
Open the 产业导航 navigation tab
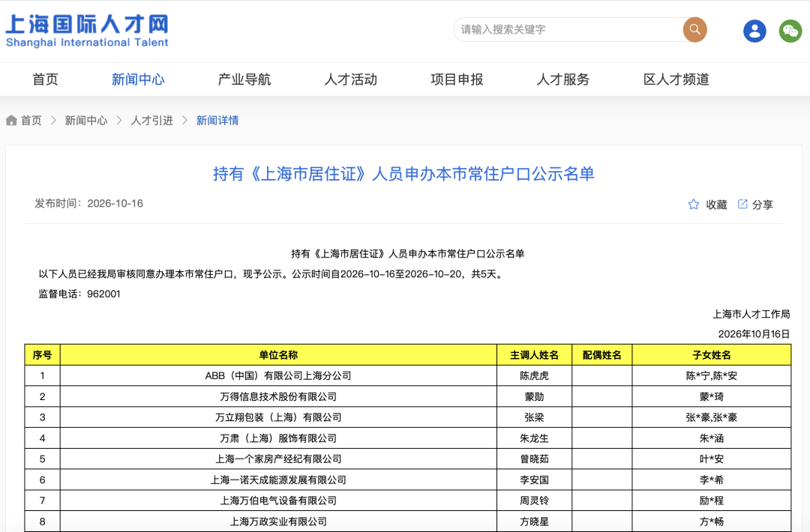pyautogui.click(x=244, y=79)
